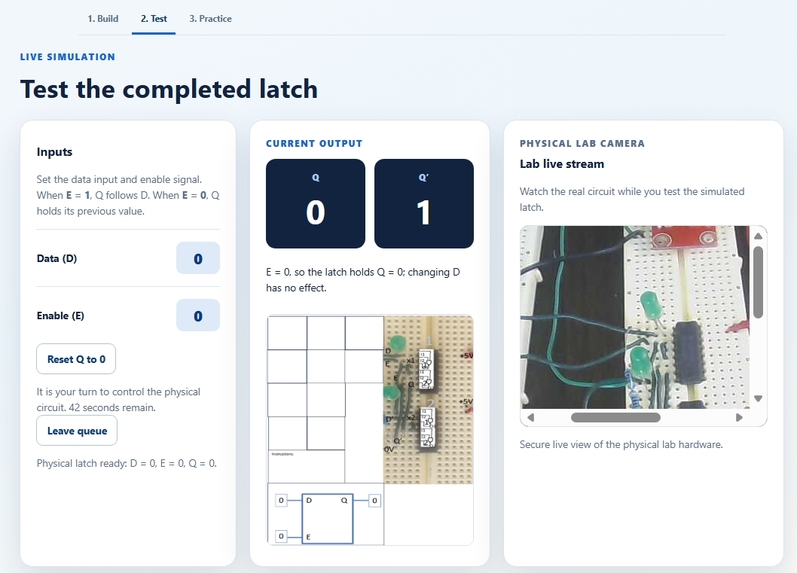
Task: Click the "CURRENT OUTPUT" label
Action: tap(314, 143)
